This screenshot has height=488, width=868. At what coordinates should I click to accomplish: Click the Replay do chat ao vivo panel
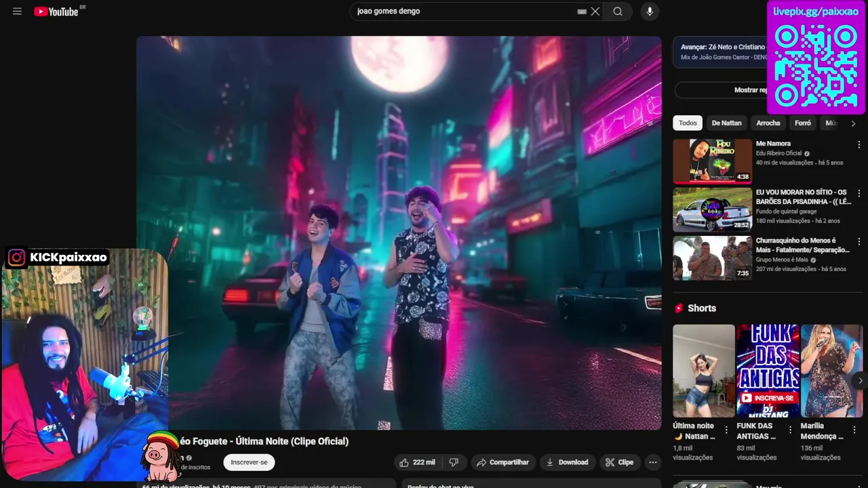tap(531, 484)
